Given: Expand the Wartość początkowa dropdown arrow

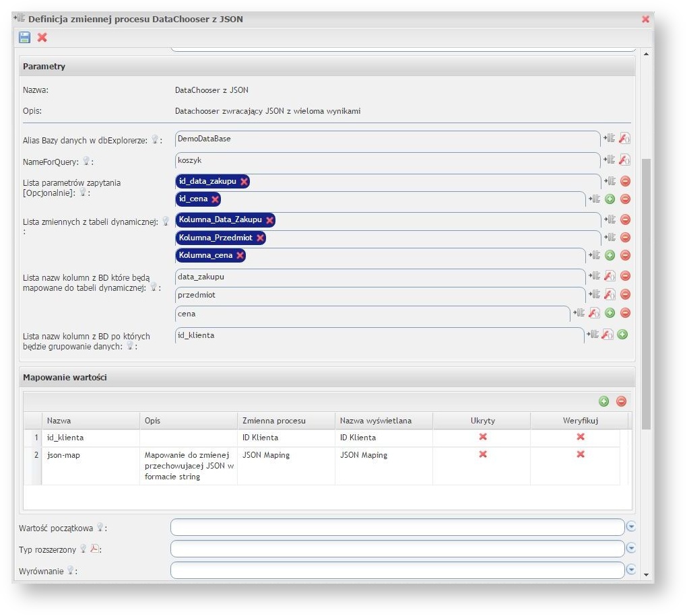Looking at the screenshot, I should [631, 527].
